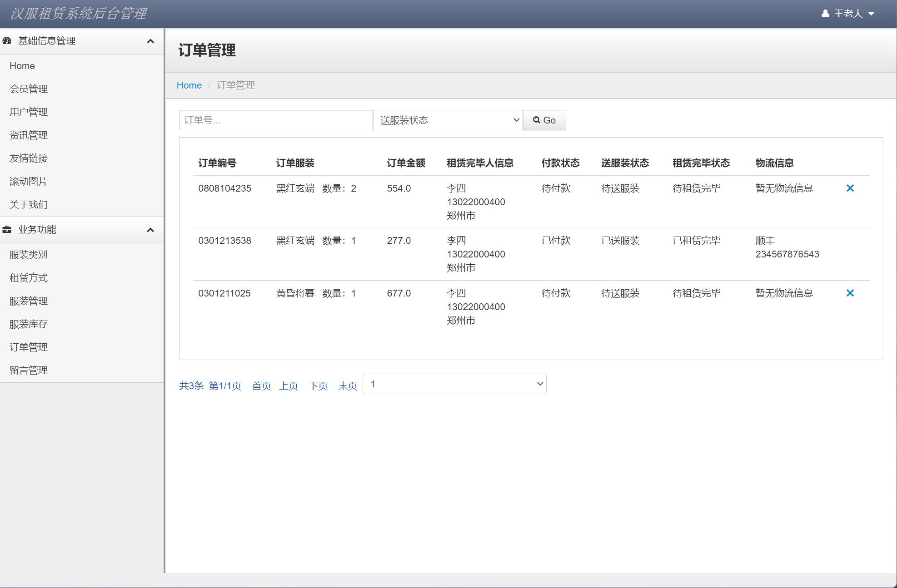Delete order 0808104235 with X icon
The image size is (897, 588).
point(850,188)
